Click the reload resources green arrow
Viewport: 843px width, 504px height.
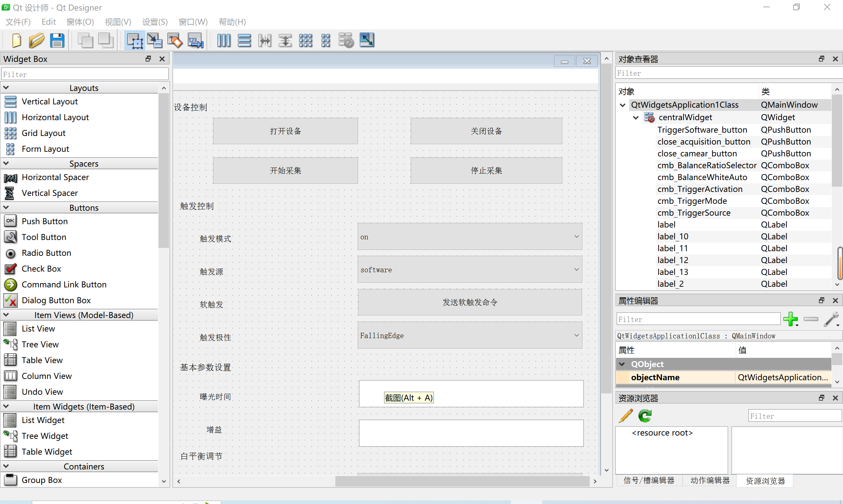(x=645, y=416)
